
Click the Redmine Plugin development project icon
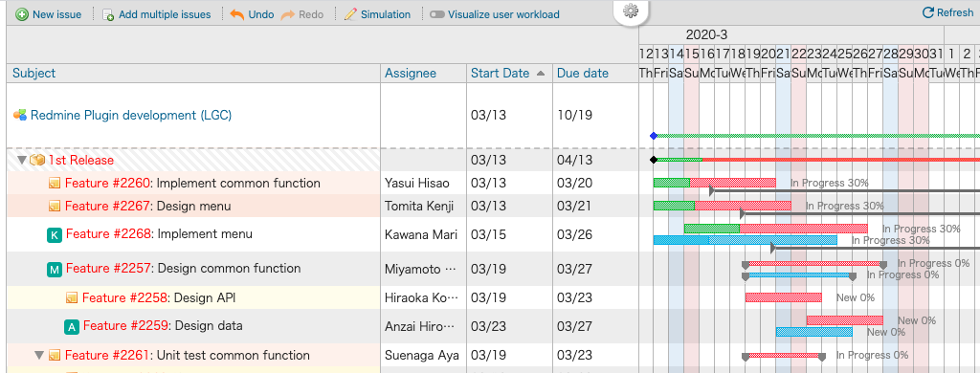click(x=20, y=115)
